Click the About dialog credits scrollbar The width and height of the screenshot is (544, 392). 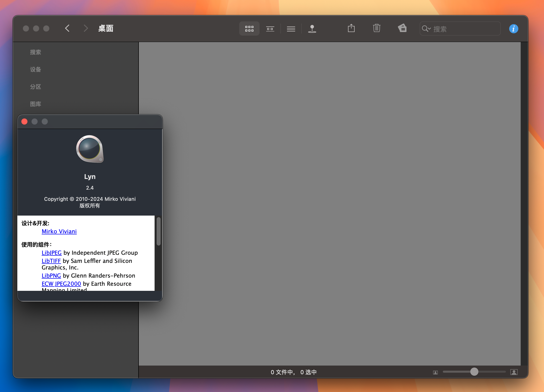click(x=159, y=231)
